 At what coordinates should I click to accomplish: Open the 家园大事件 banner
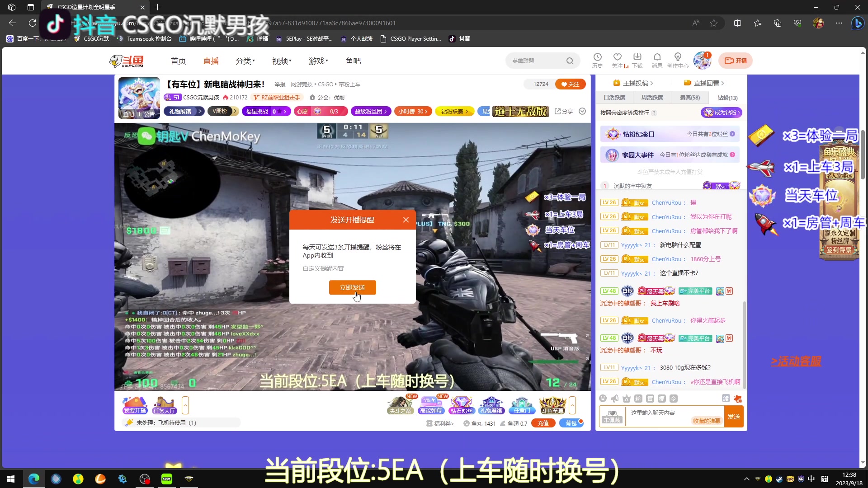[x=670, y=155]
